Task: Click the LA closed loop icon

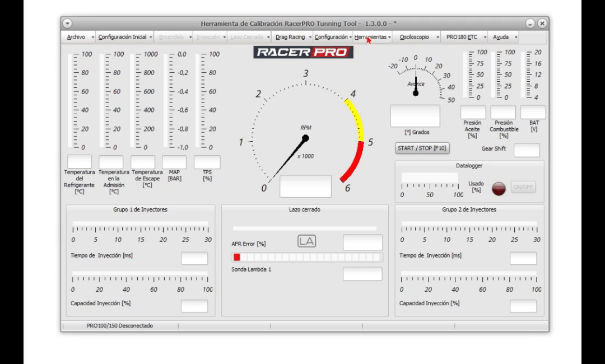Action: (x=307, y=241)
